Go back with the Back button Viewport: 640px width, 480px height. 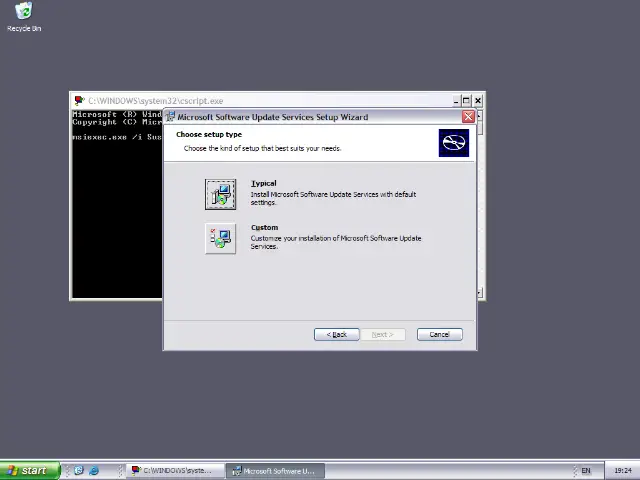[x=337, y=334]
